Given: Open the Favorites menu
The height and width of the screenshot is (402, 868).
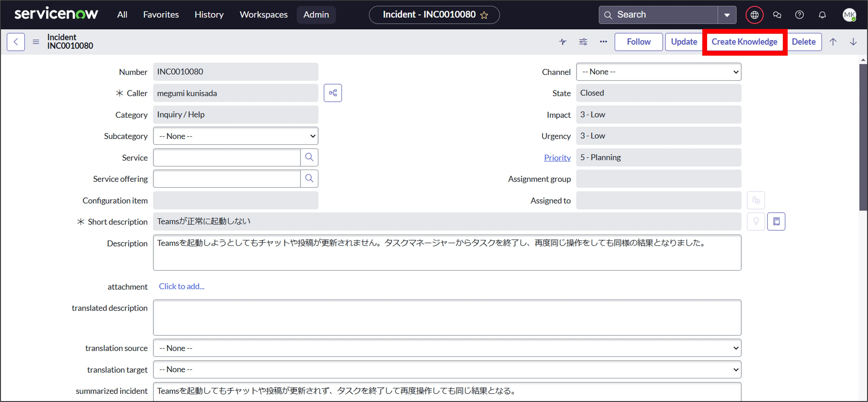Looking at the screenshot, I should pos(161,15).
